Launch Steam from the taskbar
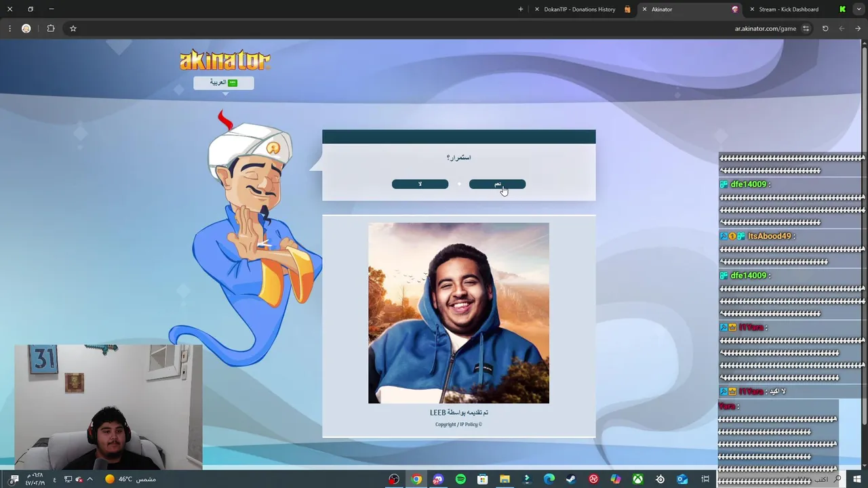Image resolution: width=868 pixels, height=488 pixels. point(571,479)
